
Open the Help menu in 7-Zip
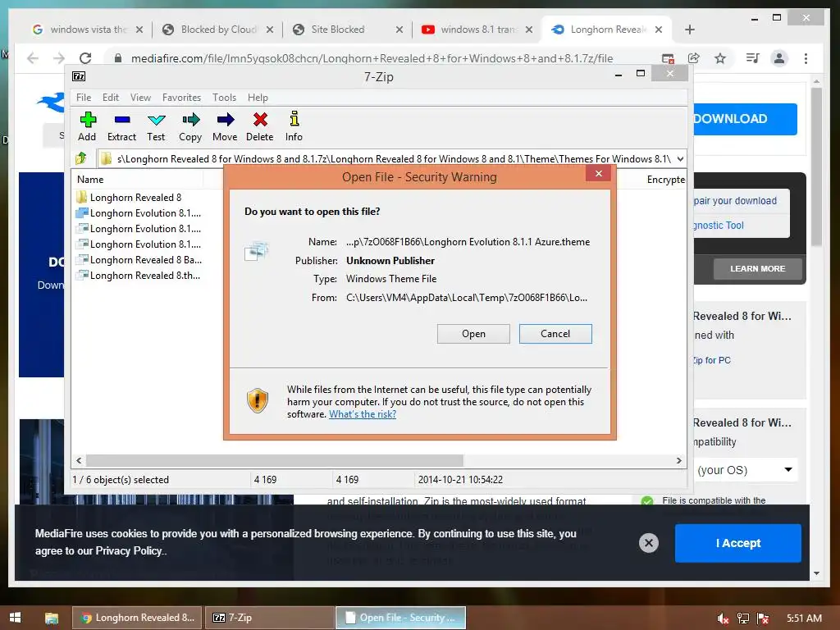click(x=258, y=98)
